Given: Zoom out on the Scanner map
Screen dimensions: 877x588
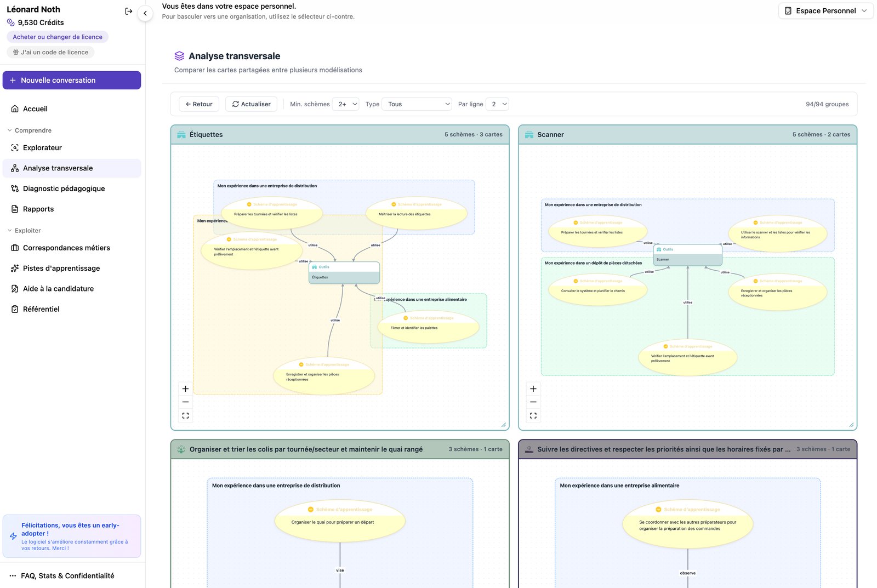Looking at the screenshot, I should coord(533,402).
